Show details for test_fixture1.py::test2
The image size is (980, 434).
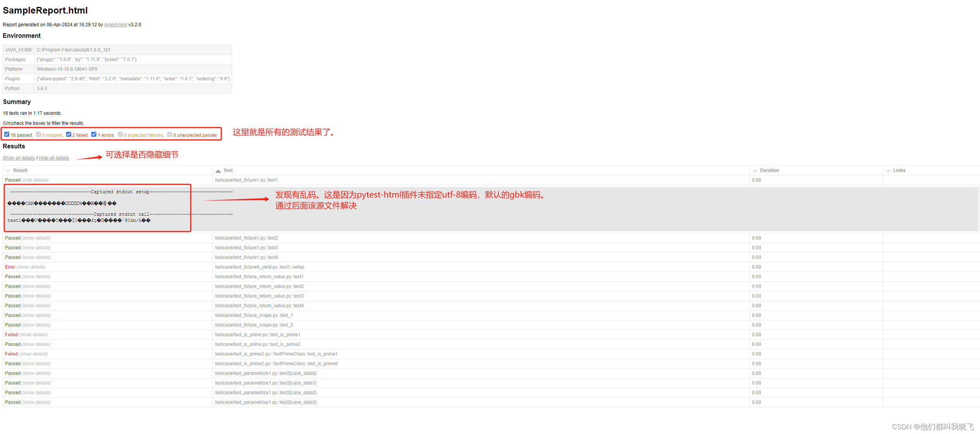tap(36, 238)
